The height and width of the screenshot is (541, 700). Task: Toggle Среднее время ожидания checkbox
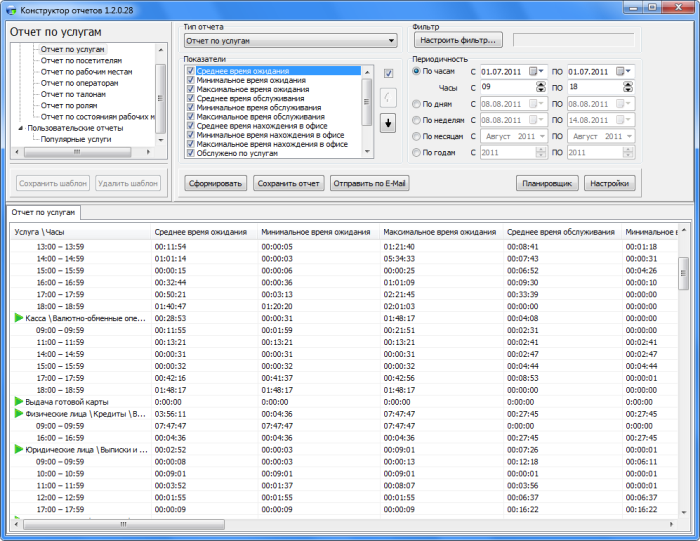point(191,71)
